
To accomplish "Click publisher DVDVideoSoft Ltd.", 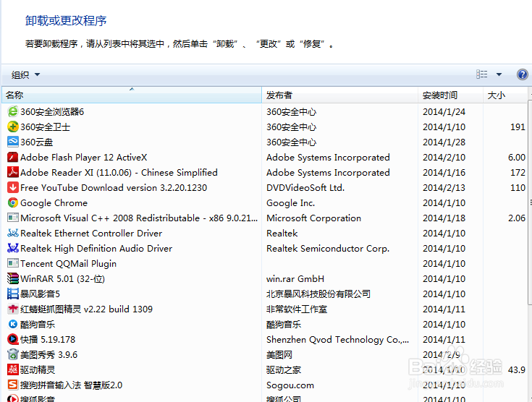I will 305,188.
